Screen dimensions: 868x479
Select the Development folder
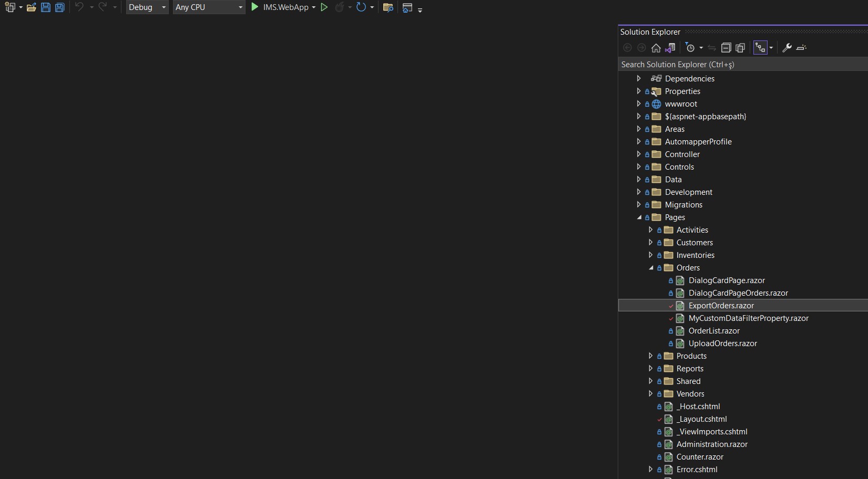[689, 192]
